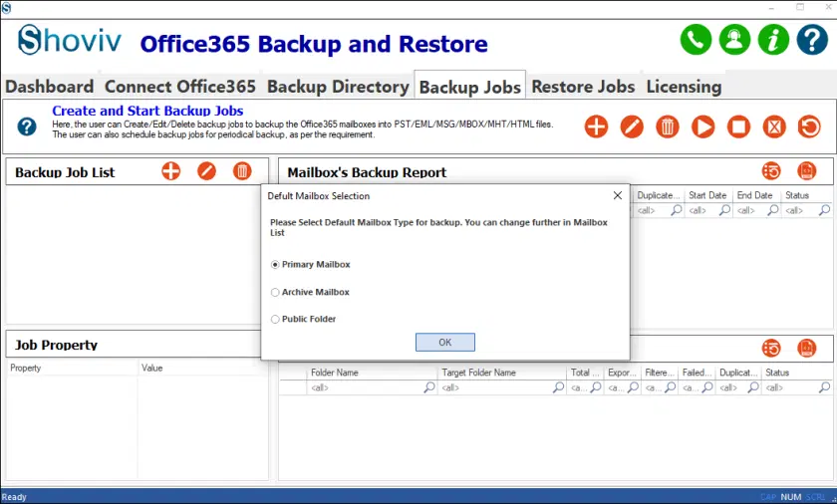The image size is (837, 504).
Task: Click search icon in Folder Name filter
Action: (x=429, y=387)
